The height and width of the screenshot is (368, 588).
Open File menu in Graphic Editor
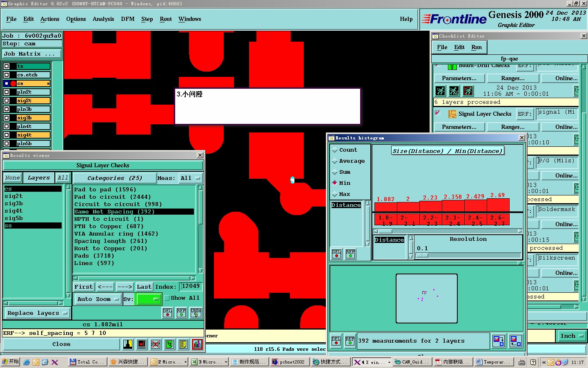11,19
